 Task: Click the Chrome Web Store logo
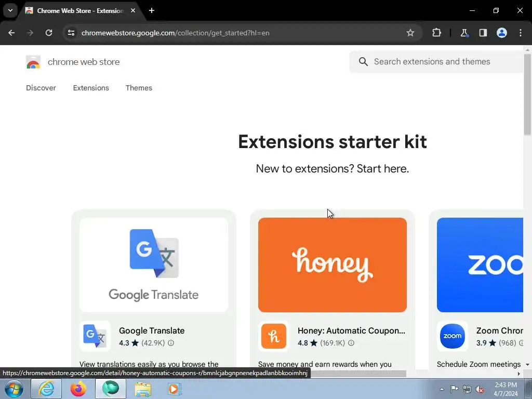pos(33,62)
